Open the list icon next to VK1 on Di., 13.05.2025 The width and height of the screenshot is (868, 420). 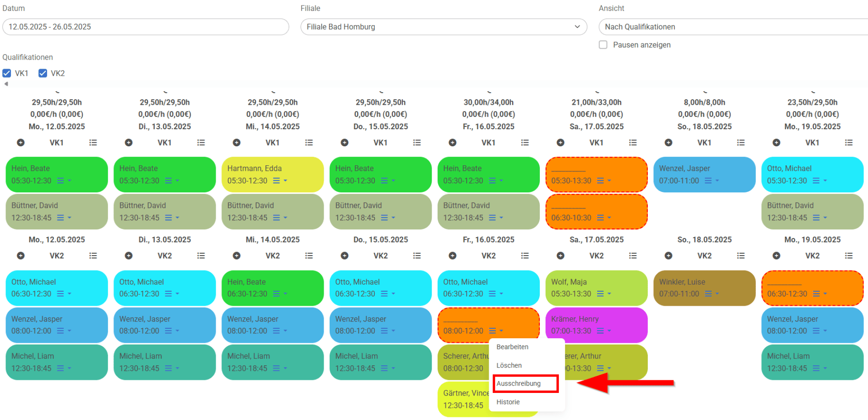(201, 142)
